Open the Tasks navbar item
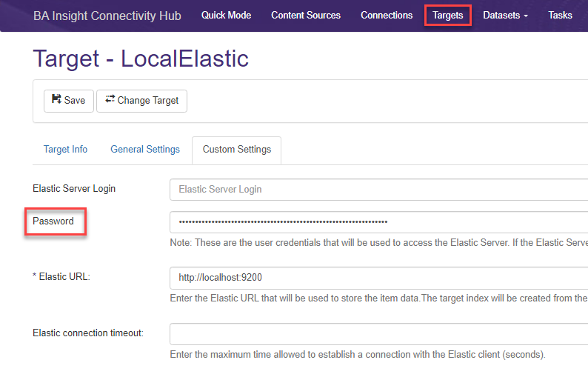The width and height of the screenshot is (588, 377). 560,16
